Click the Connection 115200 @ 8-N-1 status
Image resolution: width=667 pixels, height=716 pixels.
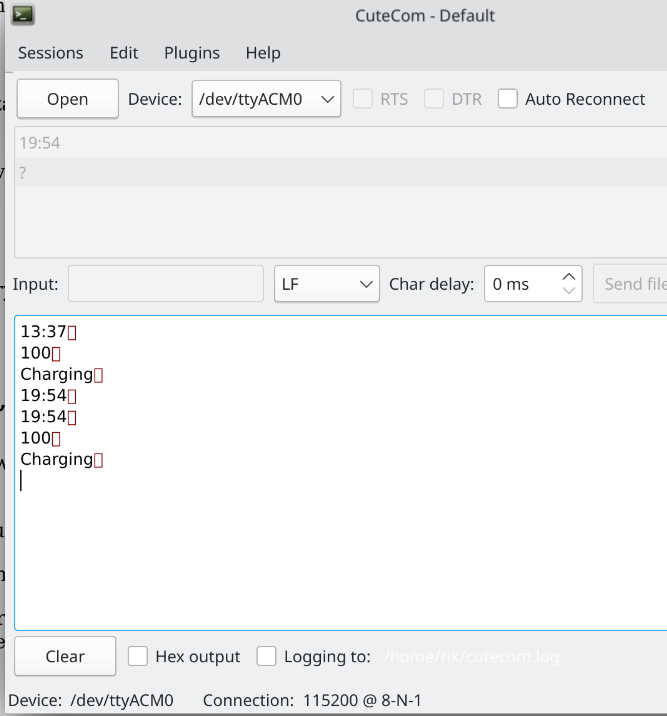point(312,700)
